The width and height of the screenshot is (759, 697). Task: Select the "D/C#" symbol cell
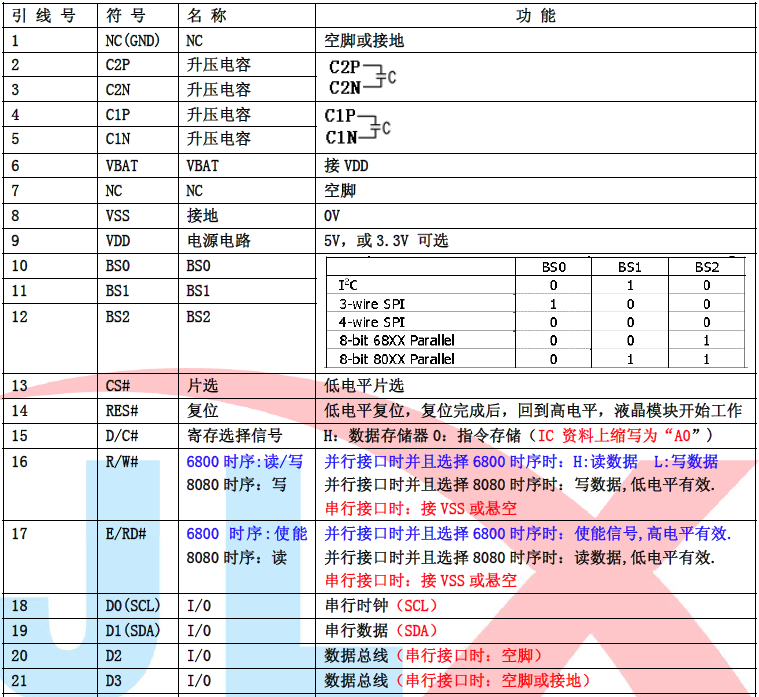click(x=121, y=436)
